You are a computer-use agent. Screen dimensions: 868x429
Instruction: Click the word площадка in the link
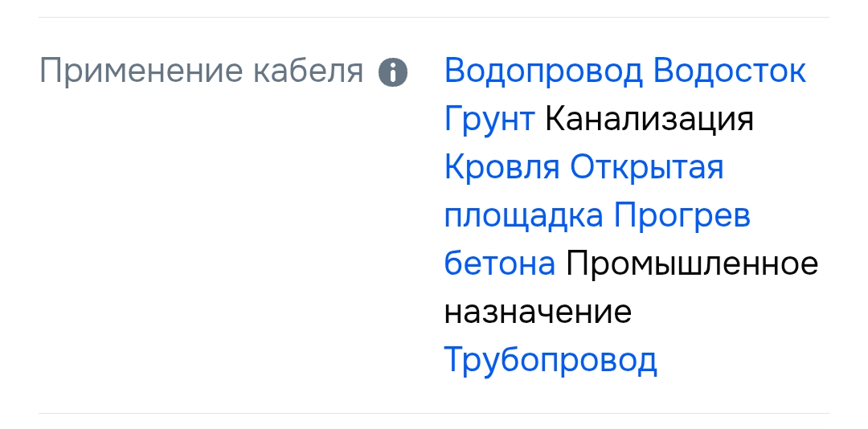tap(523, 216)
